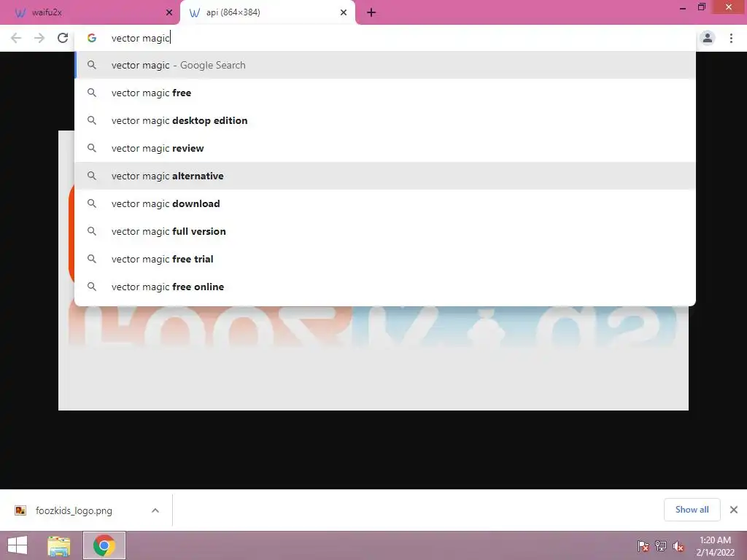Screen dimensions: 747x560
Task: Select the api (864×384) tab
Action: (x=267, y=13)
